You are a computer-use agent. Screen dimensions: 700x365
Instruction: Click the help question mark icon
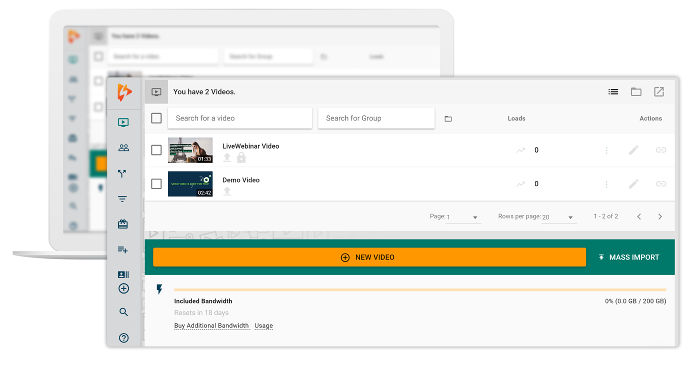(x=124, y=338)
